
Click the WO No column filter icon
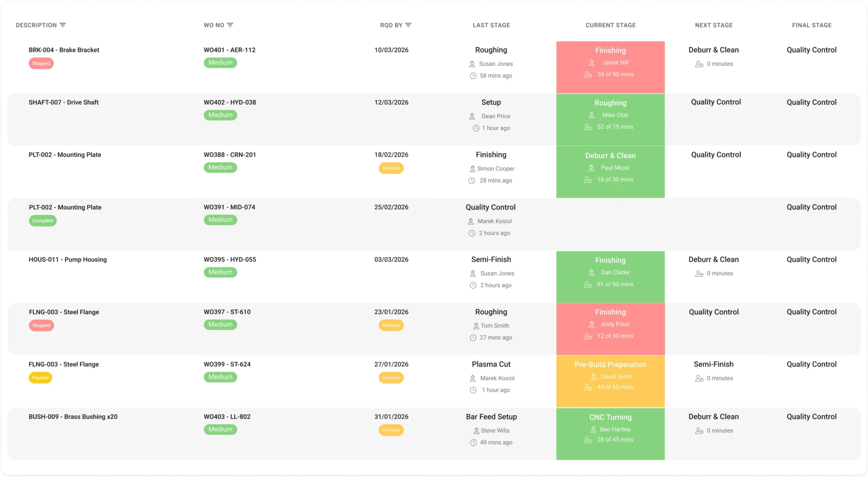click(230, 25)
